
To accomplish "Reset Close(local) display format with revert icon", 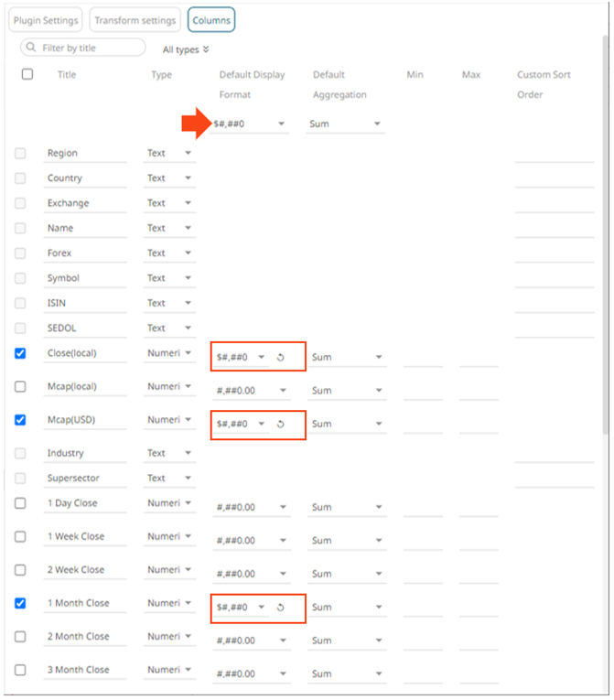I will [x=280, y=357].
